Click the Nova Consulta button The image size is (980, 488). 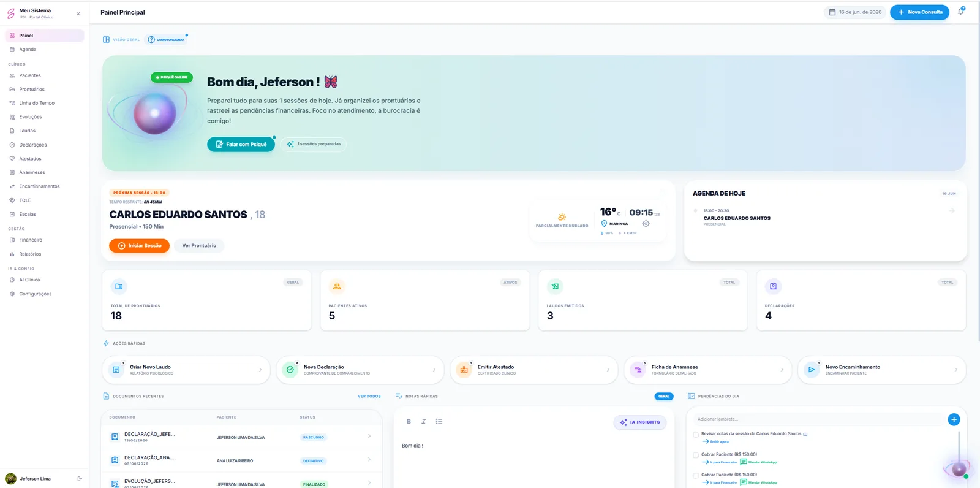919,12
